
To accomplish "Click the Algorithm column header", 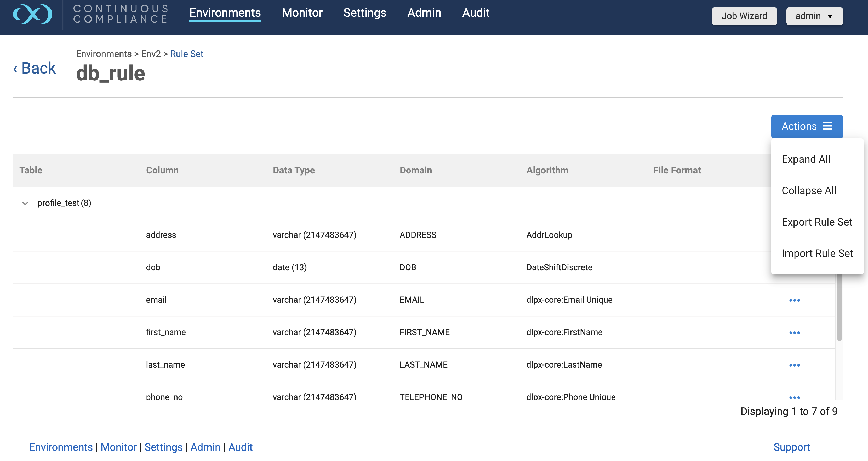I will click(x=547, y=170).
